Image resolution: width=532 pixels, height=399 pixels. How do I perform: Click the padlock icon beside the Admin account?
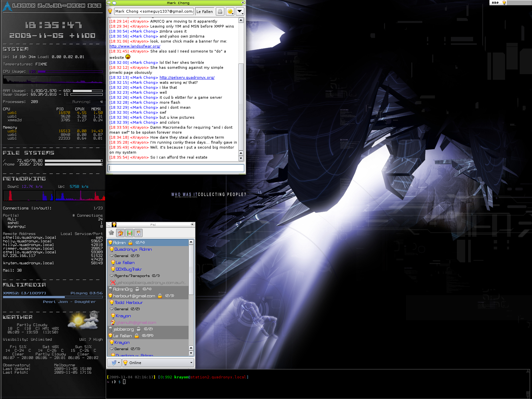pyautogui.click(x=130, y=243)
